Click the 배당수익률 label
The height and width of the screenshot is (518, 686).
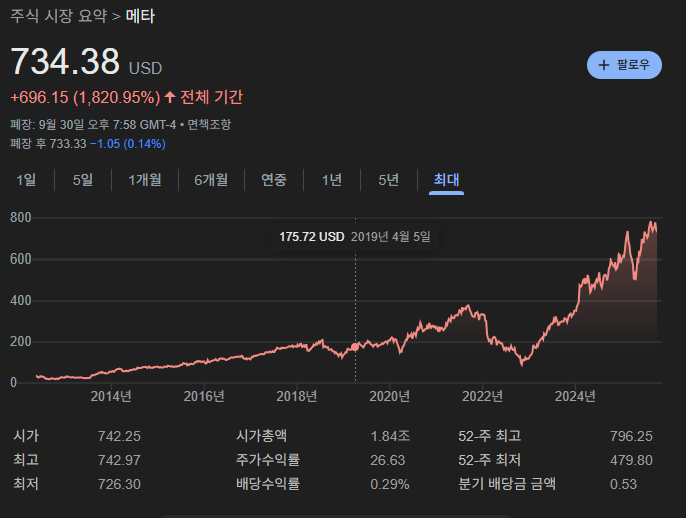[x=268, y=484]
